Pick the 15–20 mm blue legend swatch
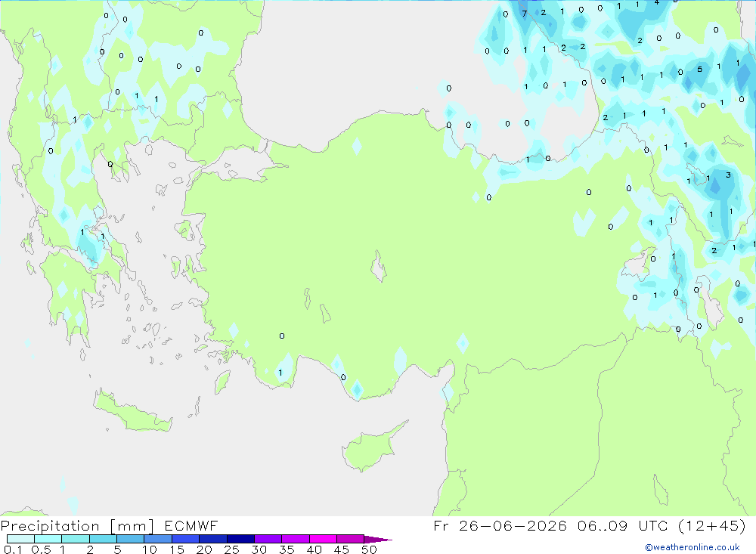 pos(186,539)
